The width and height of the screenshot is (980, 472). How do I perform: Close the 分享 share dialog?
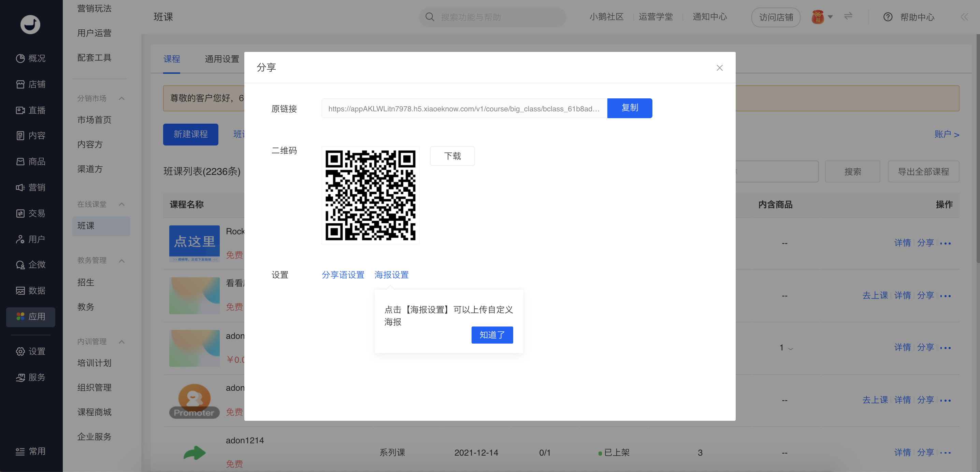coord(719,68)
